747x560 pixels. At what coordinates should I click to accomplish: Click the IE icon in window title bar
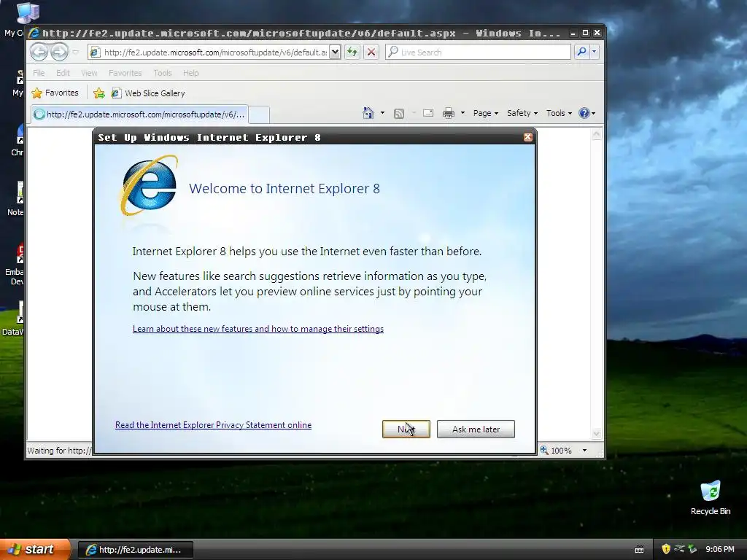[x=34, y=33]
